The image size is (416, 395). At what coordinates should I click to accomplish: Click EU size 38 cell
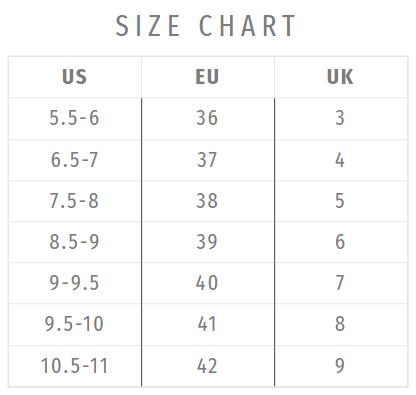tap(208, 201)
